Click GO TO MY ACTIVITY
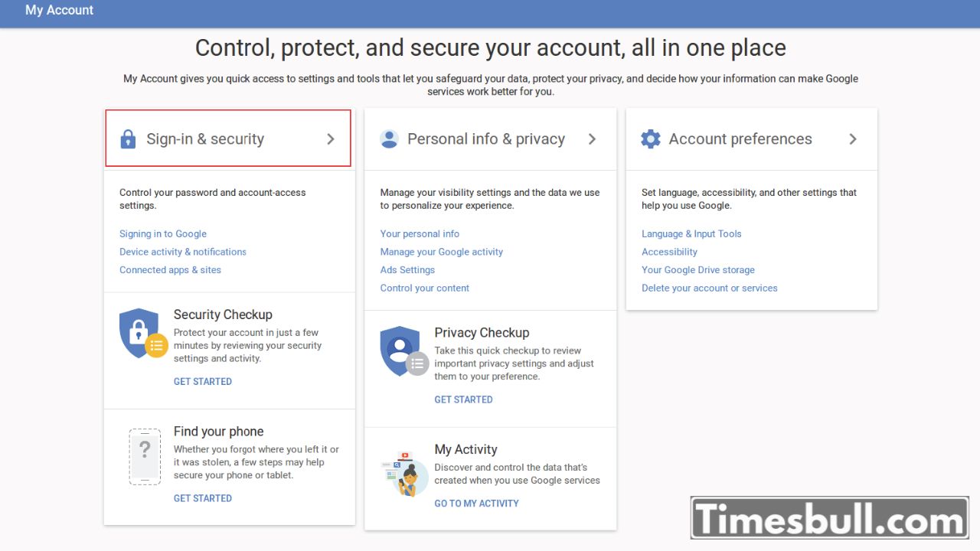The width and height of the screenshot is (980, 551). point(476,504)
